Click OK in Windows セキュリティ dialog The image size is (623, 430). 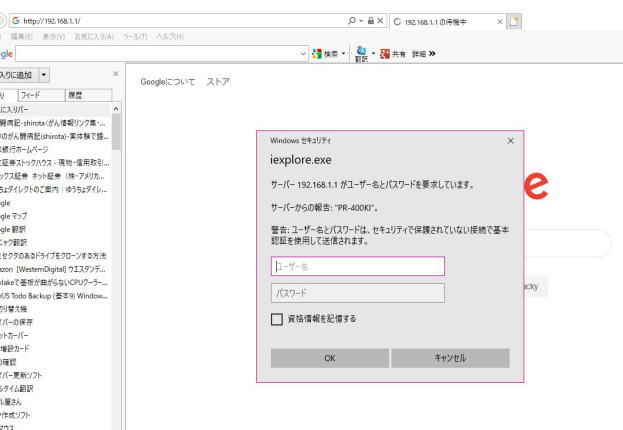330,358
